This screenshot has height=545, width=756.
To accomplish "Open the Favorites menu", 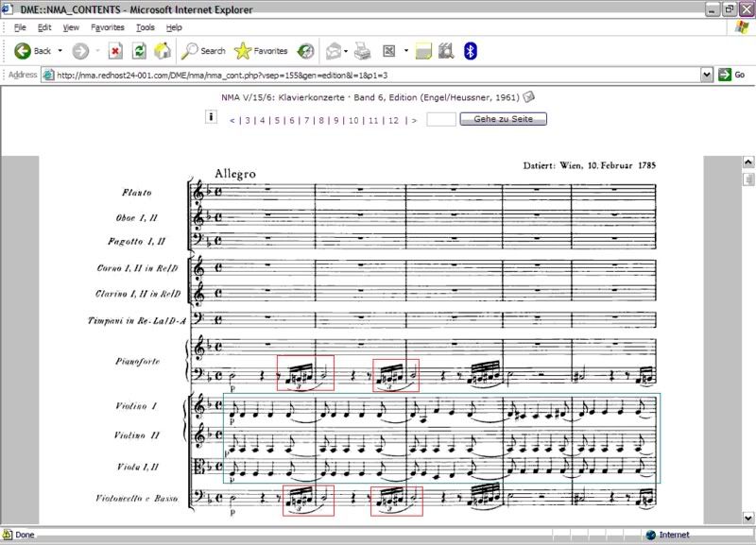I will click(108, 27).
